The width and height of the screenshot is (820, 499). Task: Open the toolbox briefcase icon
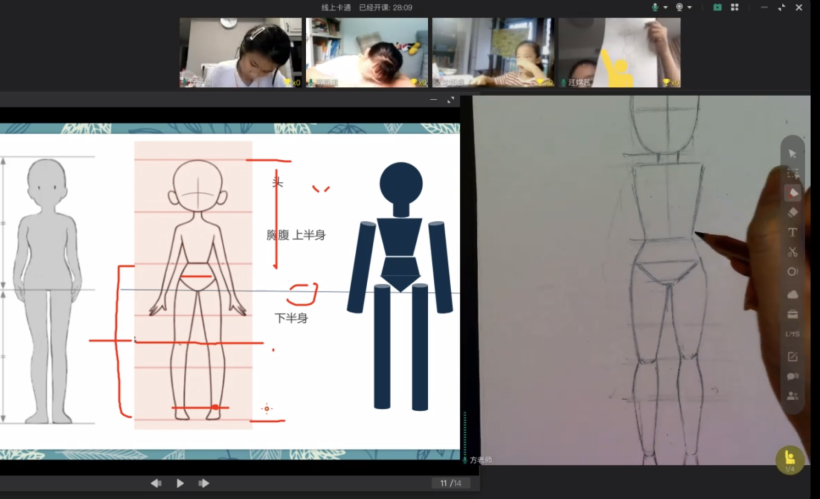(x=792, y=314)
